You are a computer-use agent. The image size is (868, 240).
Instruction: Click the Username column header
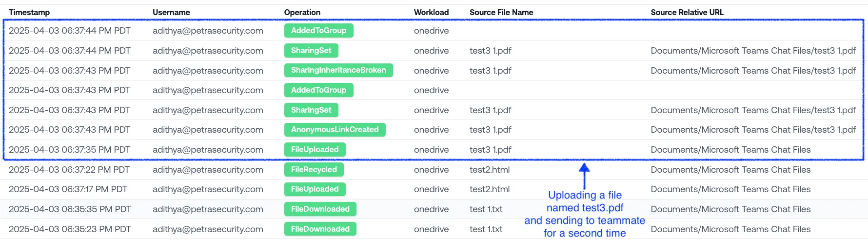tap(171, 12)
